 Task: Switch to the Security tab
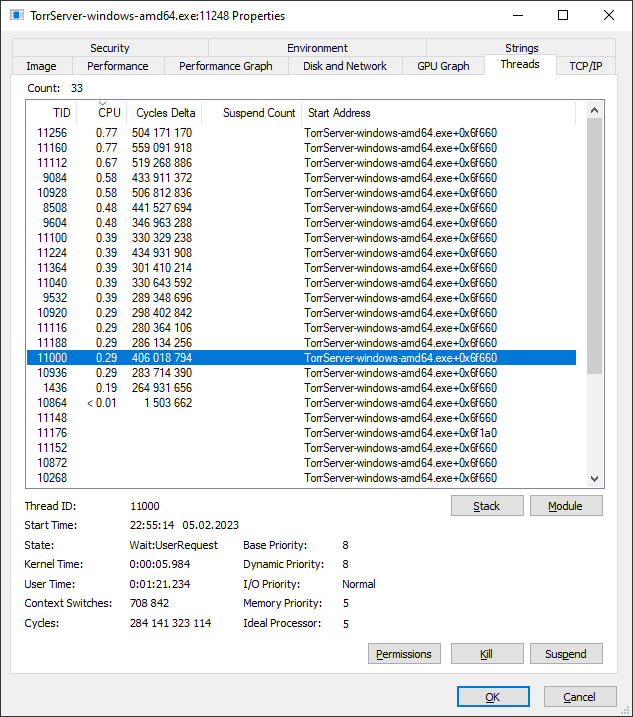click(110, 48)
